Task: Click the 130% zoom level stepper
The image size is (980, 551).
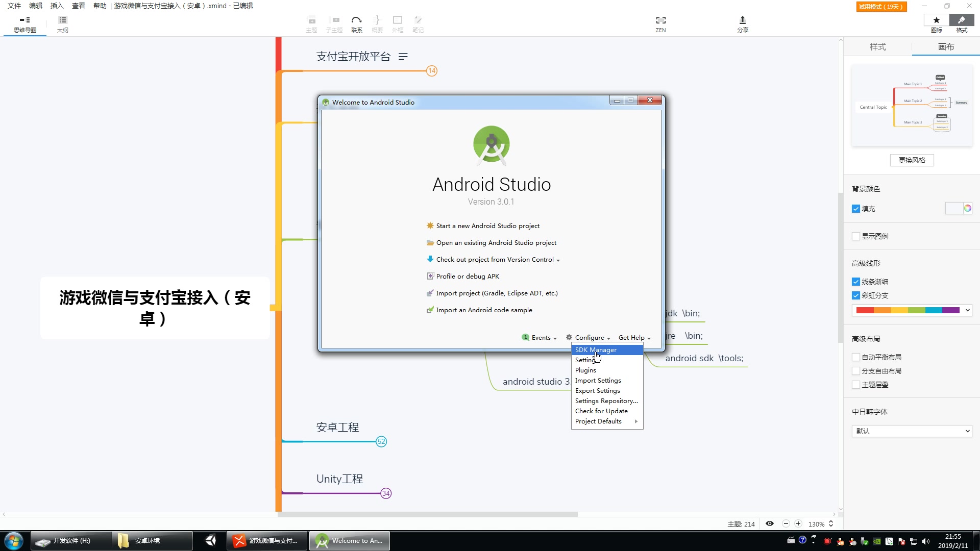Action: point(831,524)
